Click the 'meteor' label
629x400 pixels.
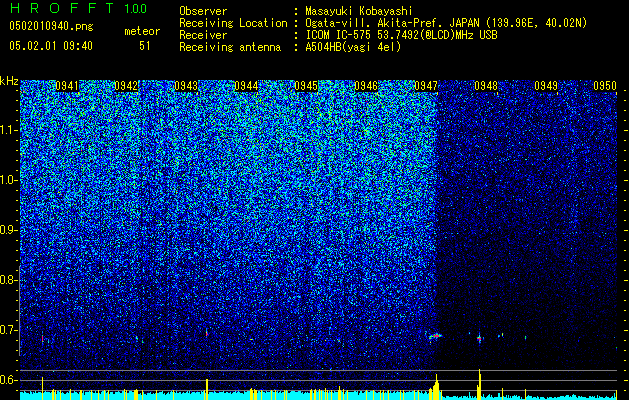pyautogui.click(x=142, y=31)
